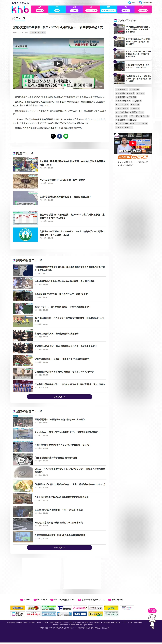Play the 美里中学校 起工式 news video
This screenshot has width=162, height=644.
point(58,64)
